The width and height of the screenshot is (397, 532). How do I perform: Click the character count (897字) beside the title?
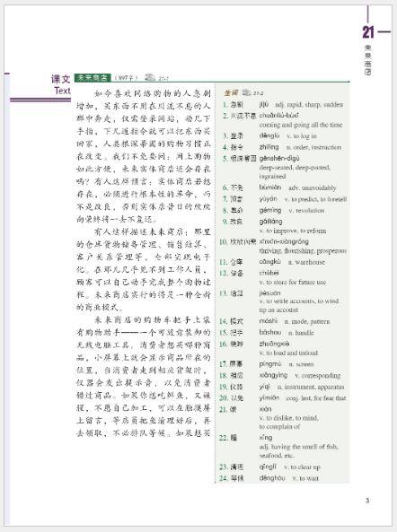127,78
